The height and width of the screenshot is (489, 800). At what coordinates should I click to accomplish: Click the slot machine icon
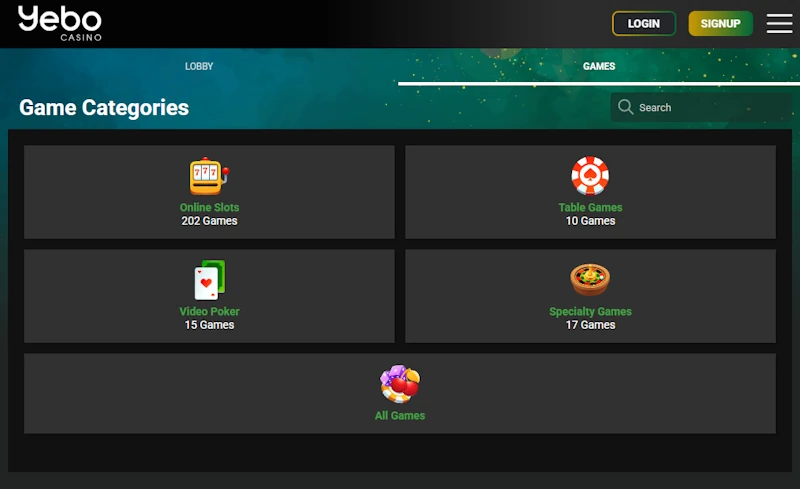[x=209, y=176]
